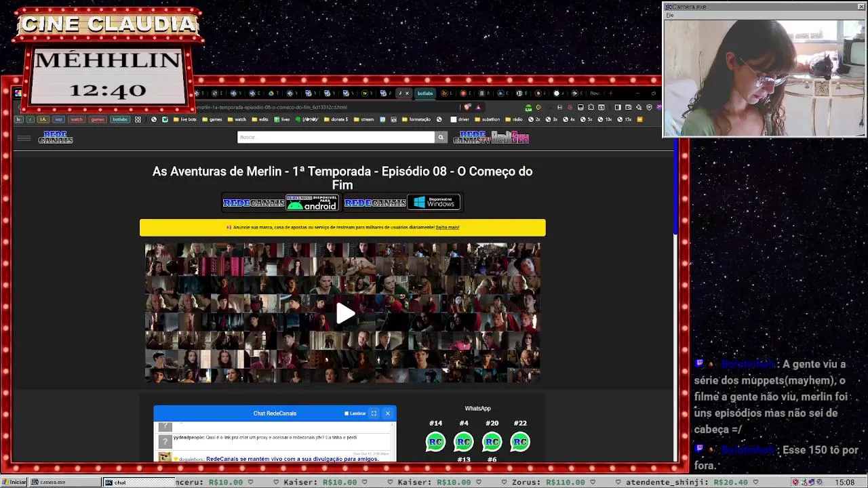Click the Brave rewards triangle icon
The image size is (868, 488).
pos(478,107)
